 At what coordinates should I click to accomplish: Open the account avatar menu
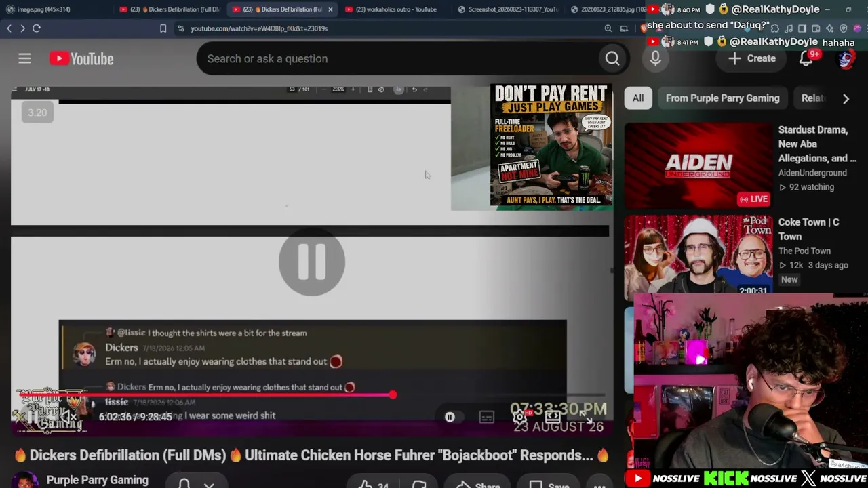[x=846, y=59]
